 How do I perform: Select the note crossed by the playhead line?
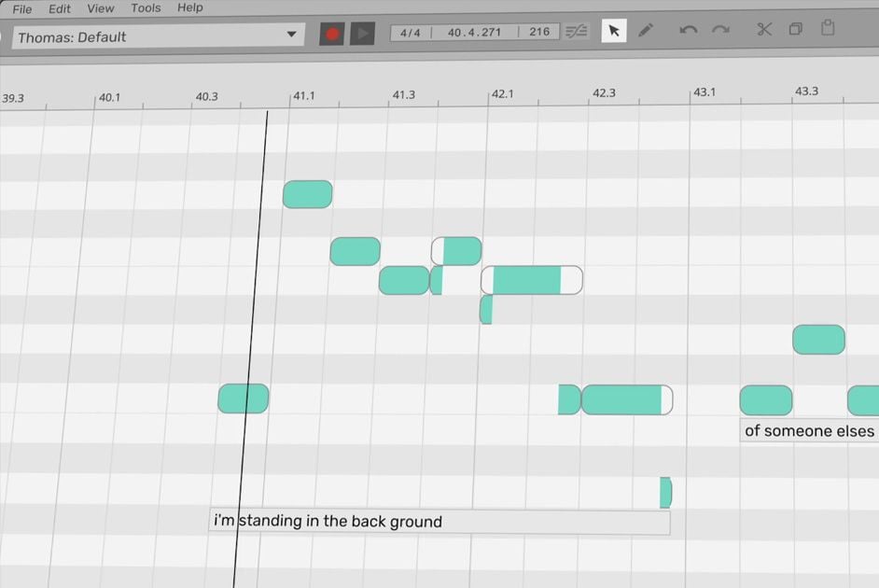244,399
